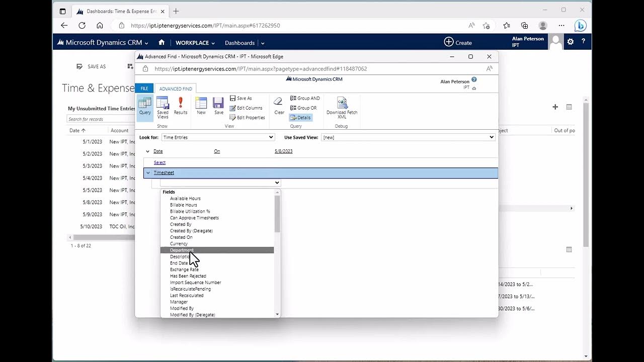Switch to ADVANCED FIND tab
Screen dimensions: 644x362
[x=176, y=89]
